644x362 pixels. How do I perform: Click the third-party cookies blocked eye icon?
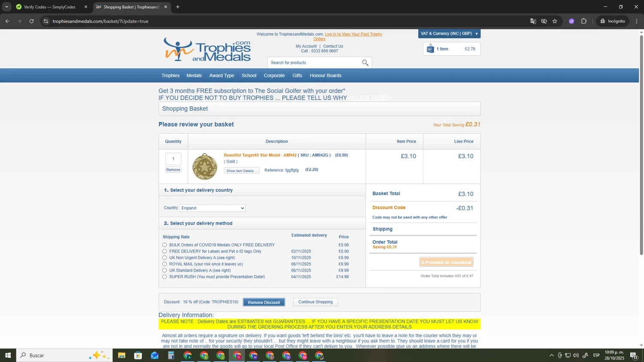(544, 21)
